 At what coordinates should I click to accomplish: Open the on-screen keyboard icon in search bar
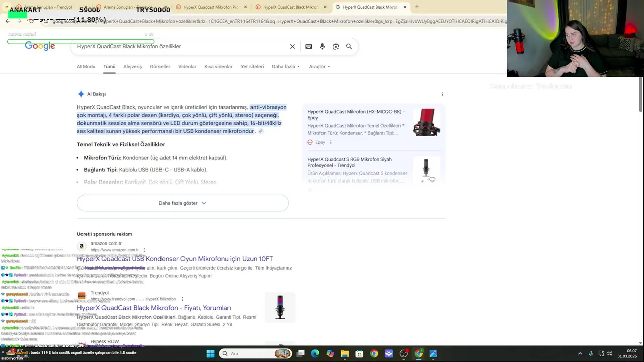pyautogui.click(x=309, y=46)
